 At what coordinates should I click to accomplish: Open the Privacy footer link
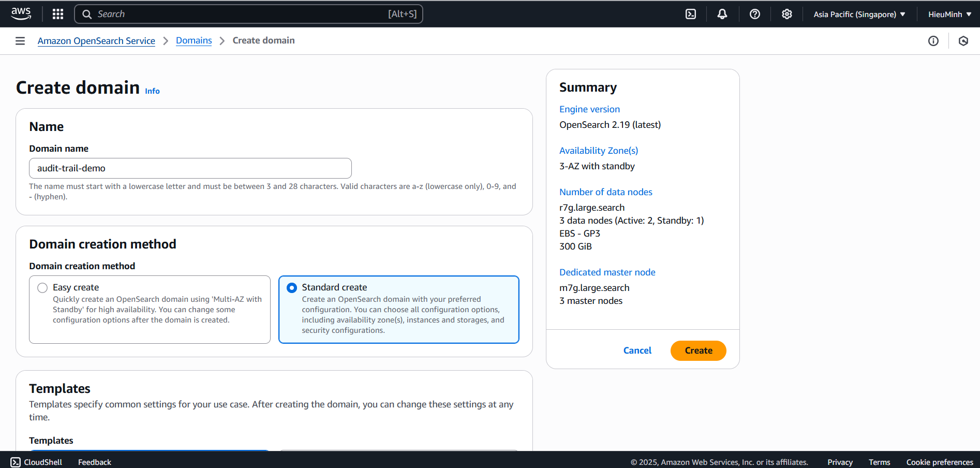(x=840, y=462)
